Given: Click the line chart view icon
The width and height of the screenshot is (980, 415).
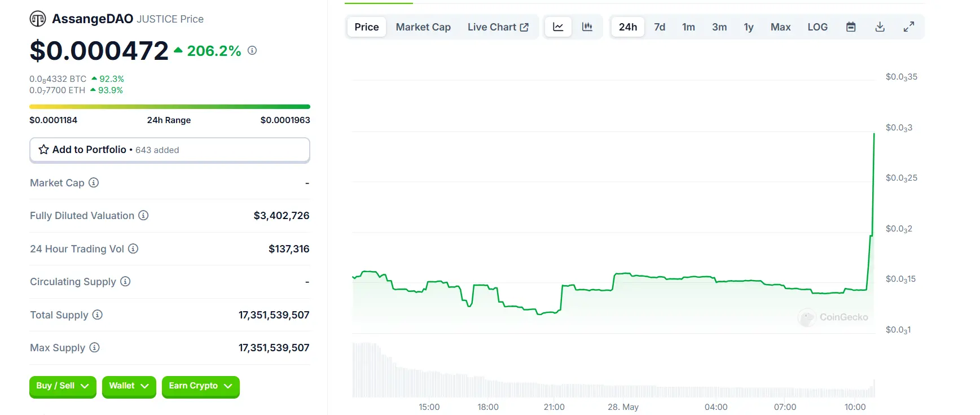Looking at the screenshot, I should (558, 27).
